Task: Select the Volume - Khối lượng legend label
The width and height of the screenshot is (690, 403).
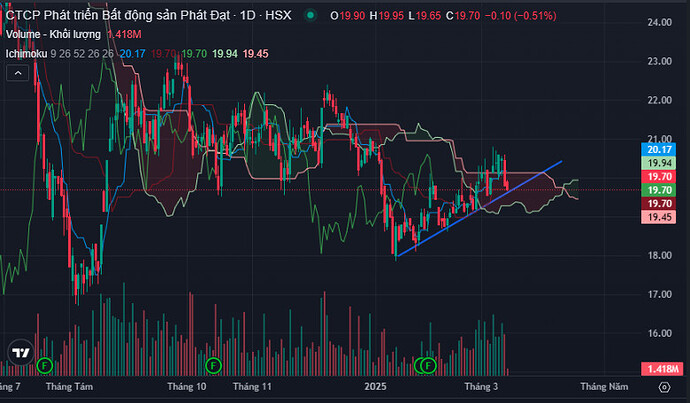Action: (x=53, y=34)
